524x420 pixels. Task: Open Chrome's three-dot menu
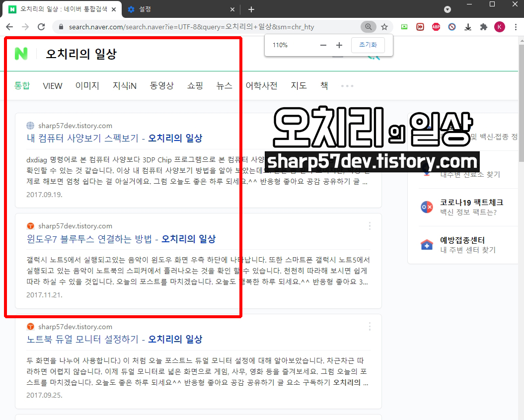tap(516, 27)
